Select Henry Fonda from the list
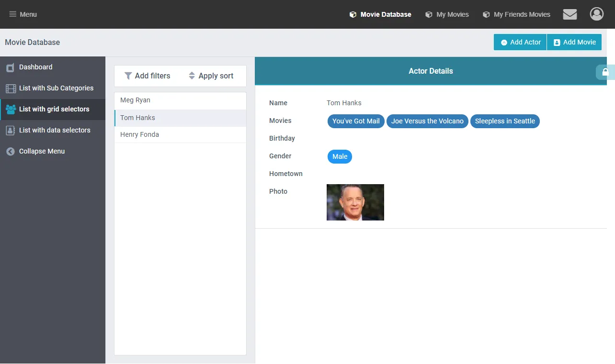 [x=139, y=135]
